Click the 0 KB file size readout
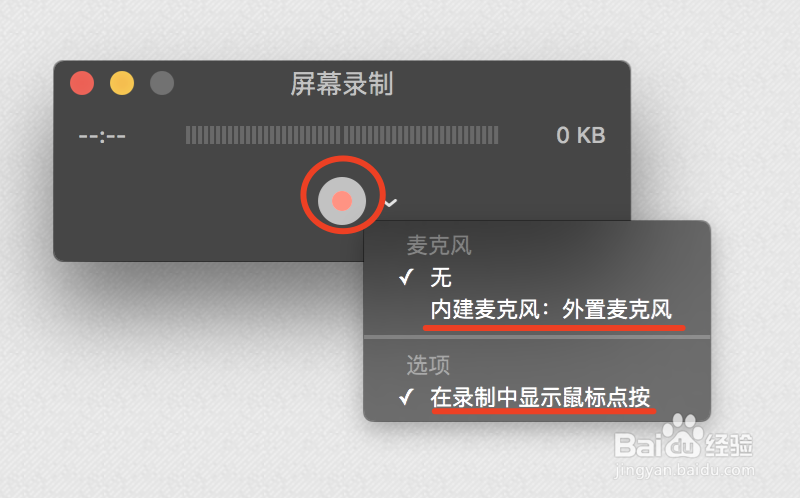Screen dimensions: 800x498 click(x=581, y=135)
